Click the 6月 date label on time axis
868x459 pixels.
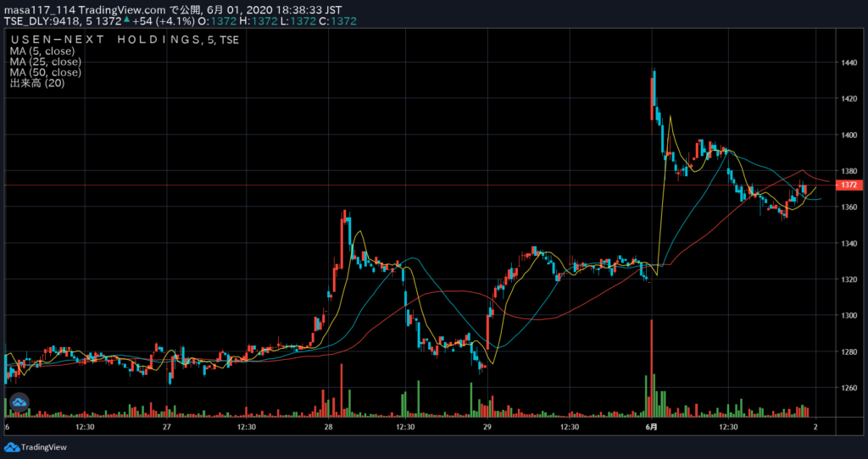[x=652, y=427]
